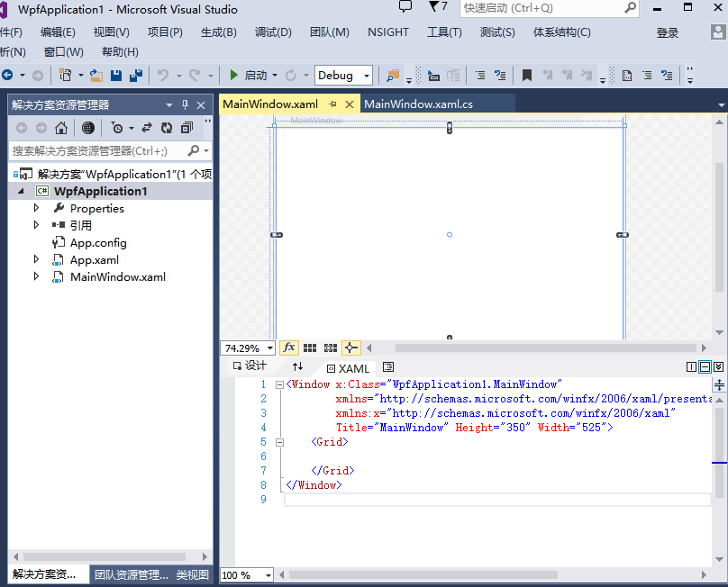Sync Solution Explorer with active document

tap(146, 129)
